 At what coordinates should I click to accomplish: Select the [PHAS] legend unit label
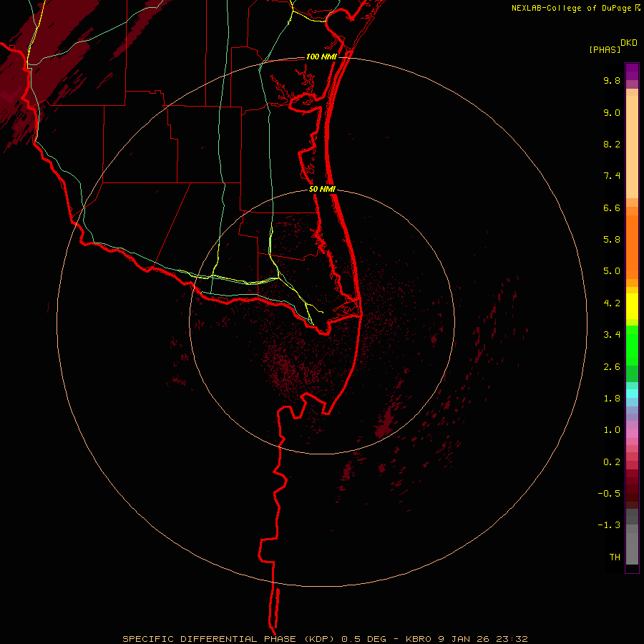[605, 49]
